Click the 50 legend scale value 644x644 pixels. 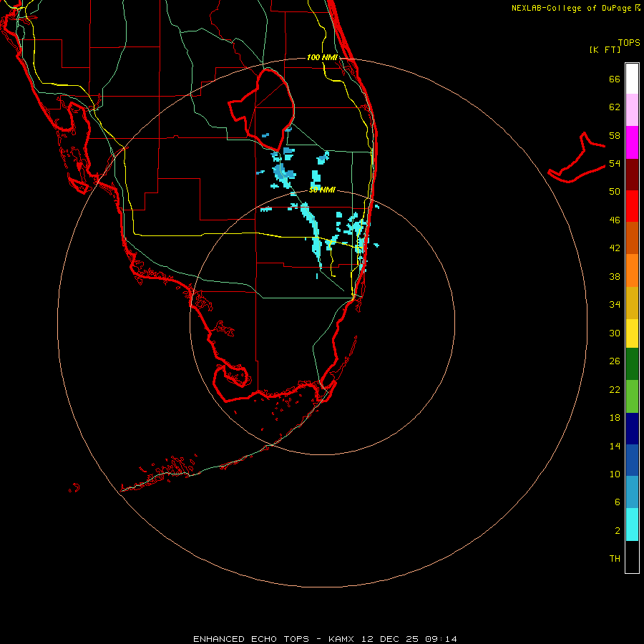click(615, 191)
